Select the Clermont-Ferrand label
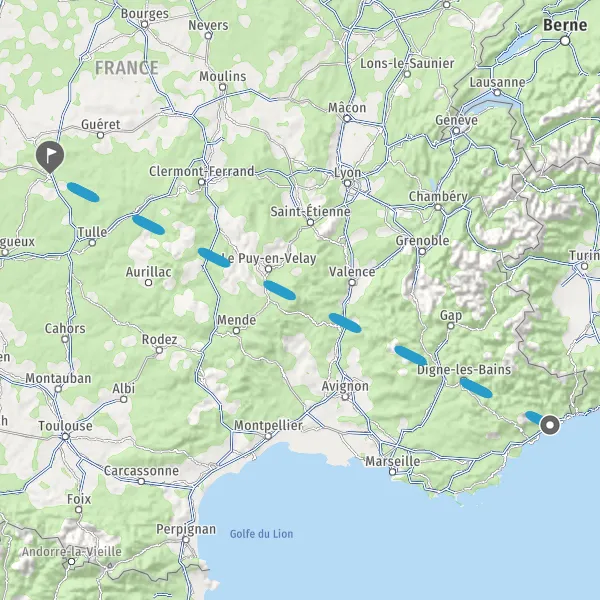 click(x=202, y=171)
